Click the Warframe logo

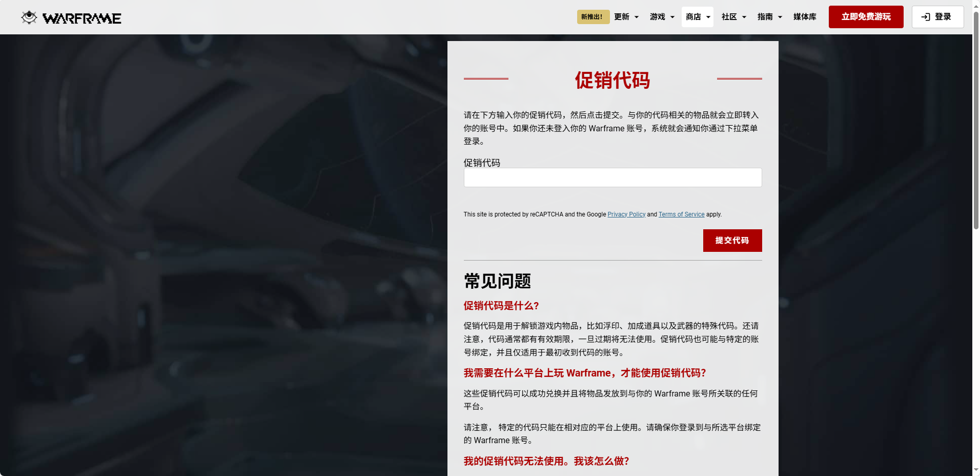[x=71, y=17]
